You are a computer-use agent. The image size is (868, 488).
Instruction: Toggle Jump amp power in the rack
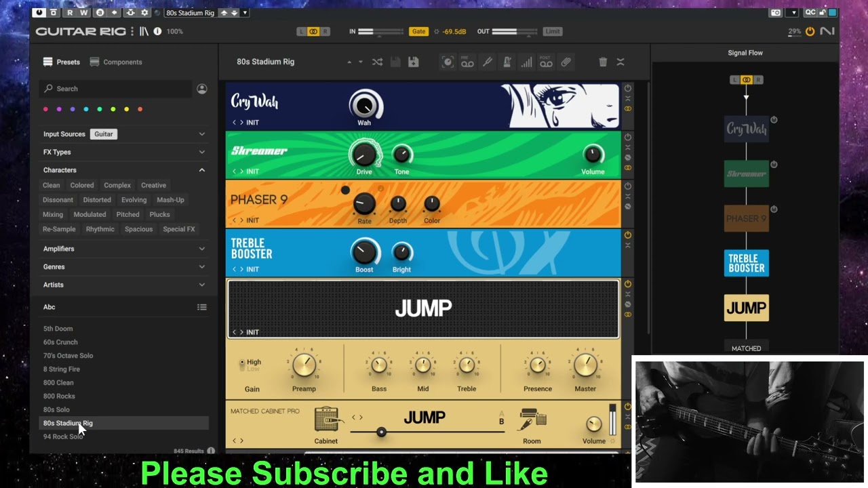[628, 283]
